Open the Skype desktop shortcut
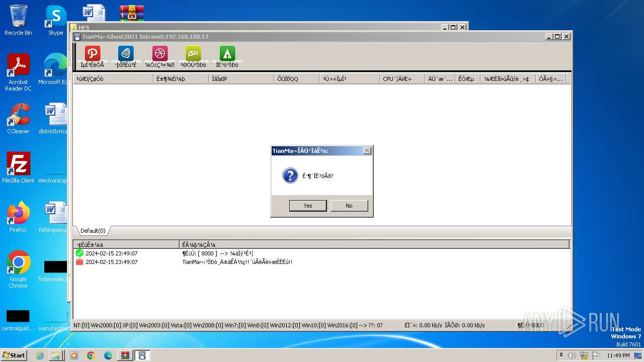The width and height of the screenshot is (644, 362). pyautogui.click(x=56, y=21)
